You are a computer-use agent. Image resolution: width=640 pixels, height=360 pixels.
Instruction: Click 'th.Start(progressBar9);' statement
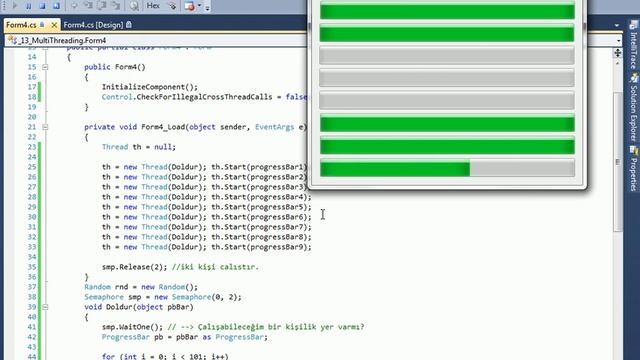click(x=261, y=247)
